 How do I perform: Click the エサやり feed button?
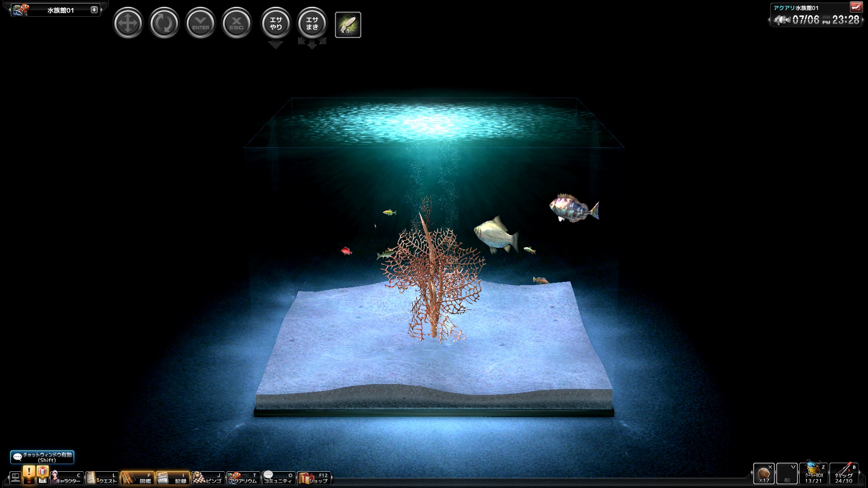click(x=276, y=23)
